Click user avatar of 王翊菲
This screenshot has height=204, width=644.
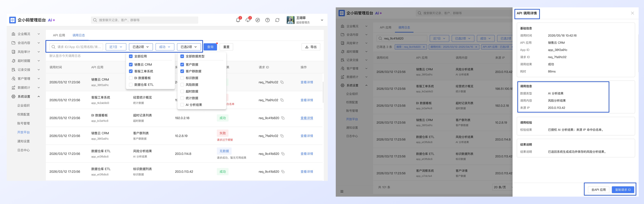(290, 20)
